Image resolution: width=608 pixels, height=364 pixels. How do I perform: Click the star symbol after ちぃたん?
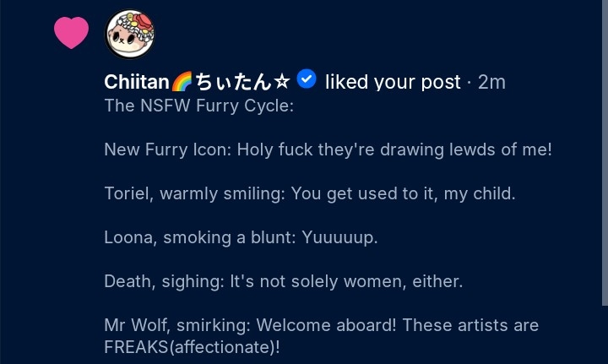click(x=282, y=82)
